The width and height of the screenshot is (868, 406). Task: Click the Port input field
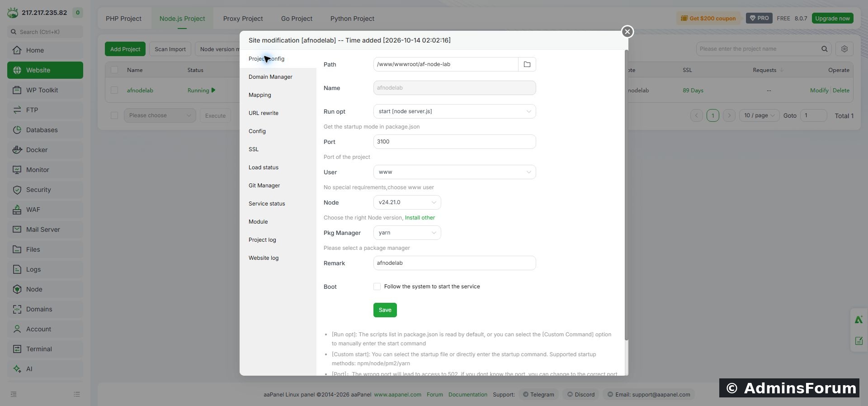pos(455,142)
